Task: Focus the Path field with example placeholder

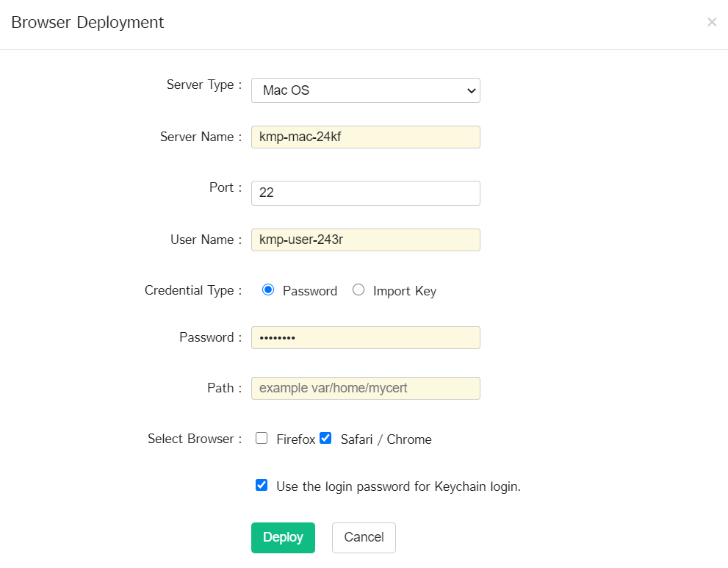Action: click(365, 388)
